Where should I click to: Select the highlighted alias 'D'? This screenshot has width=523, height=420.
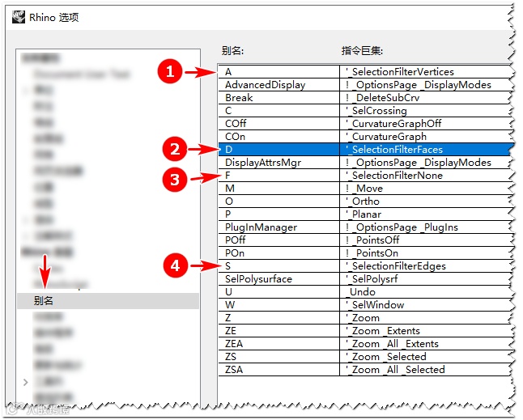point(279,150)
